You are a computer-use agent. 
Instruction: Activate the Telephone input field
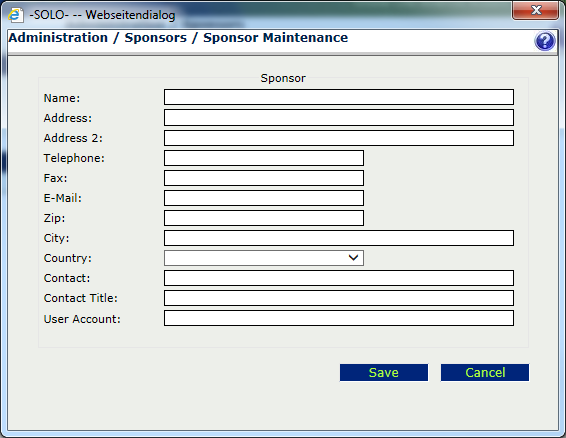point(264,158)
